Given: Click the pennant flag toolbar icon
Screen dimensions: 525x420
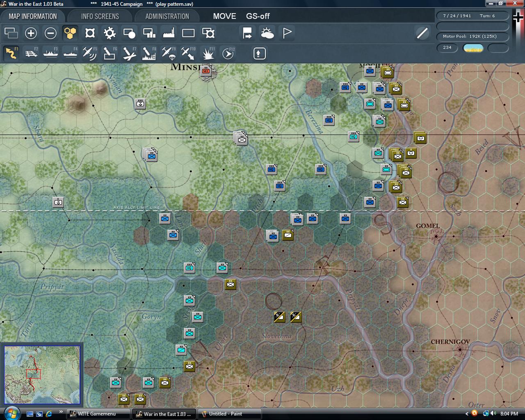Looking at the screenshot, I should point(287,33).
